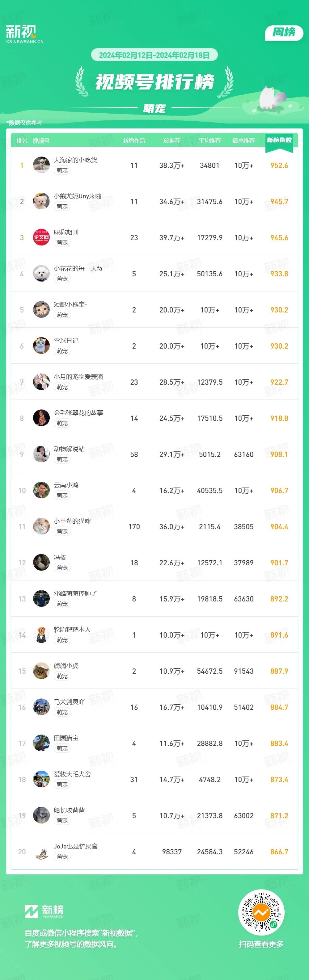Open 小熊尤妮Uny来啦 avatar

41,201
